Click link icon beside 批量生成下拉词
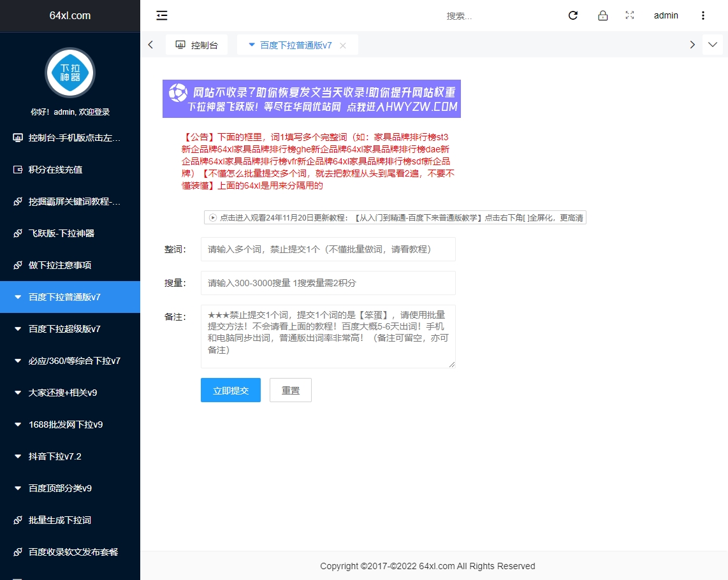728x580 pixels. pyautogui.click(x=18, y=520)
